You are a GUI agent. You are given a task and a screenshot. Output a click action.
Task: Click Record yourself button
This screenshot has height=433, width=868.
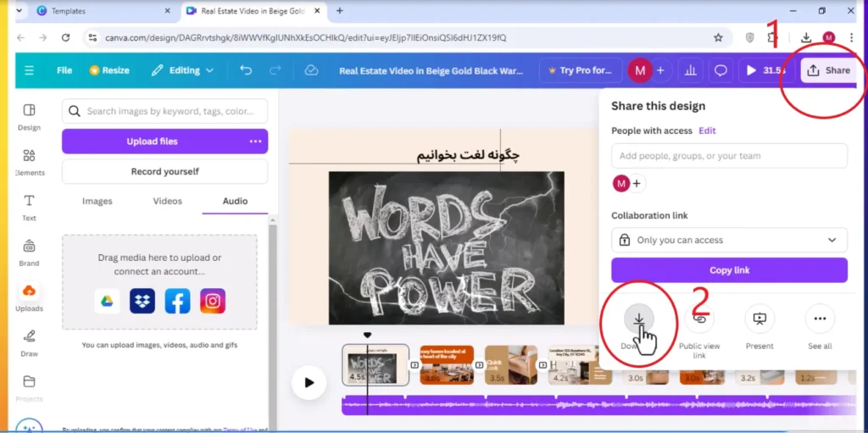165,172
